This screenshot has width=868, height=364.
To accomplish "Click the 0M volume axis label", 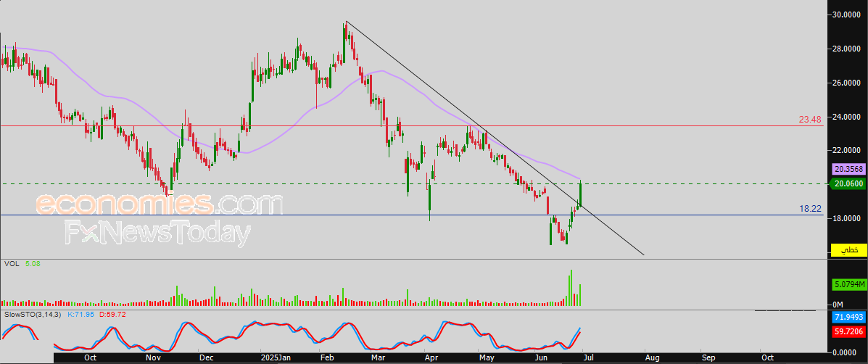I will (x=838, y=305).
